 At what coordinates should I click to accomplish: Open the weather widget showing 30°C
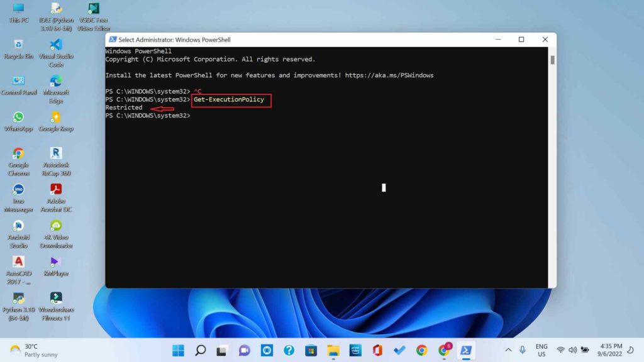[x=34, y=350]
